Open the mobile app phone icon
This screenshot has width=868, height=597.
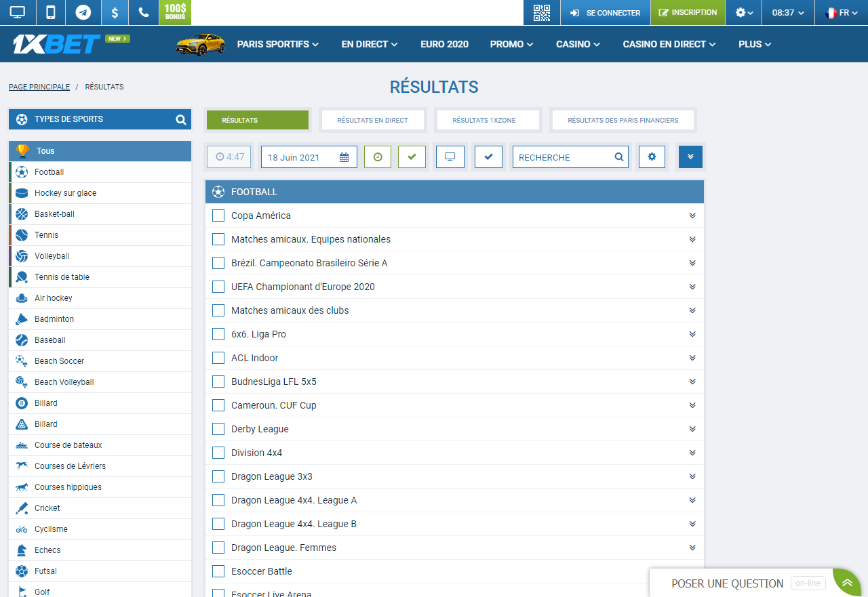(x=50, y=12)
